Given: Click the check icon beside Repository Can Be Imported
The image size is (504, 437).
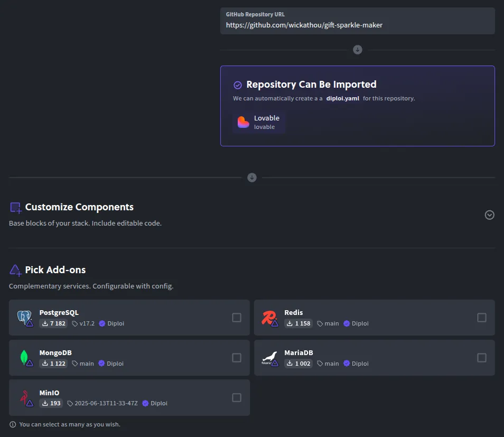Looking at the screenshot, I should (238, 85).
